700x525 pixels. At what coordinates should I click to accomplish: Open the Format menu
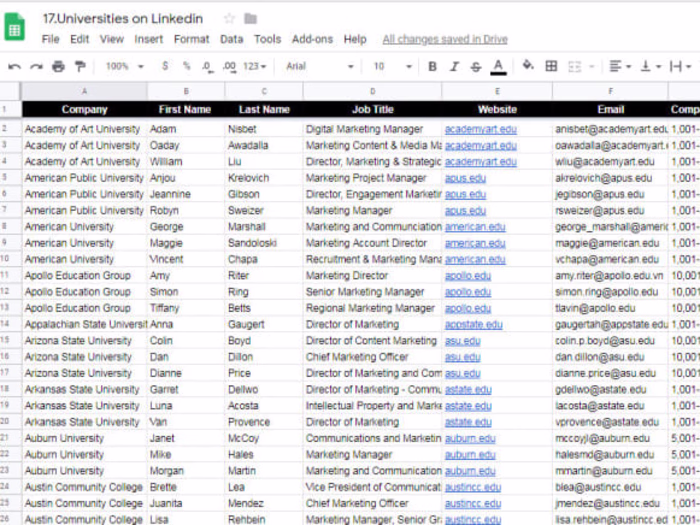coord(192,39)
